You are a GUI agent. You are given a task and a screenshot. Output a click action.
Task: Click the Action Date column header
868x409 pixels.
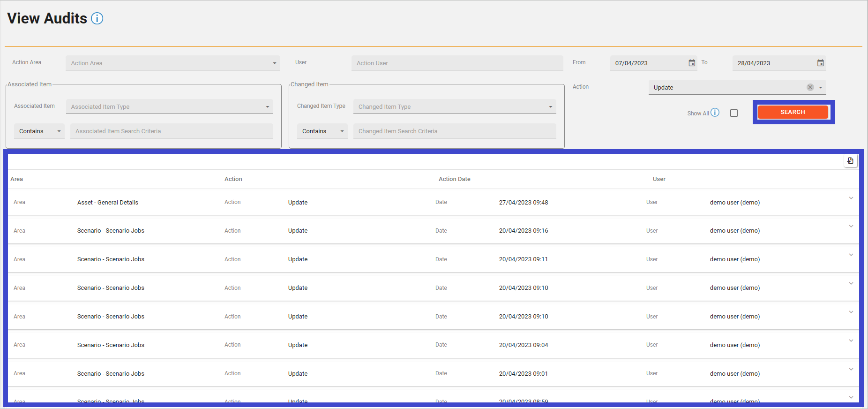454,179
